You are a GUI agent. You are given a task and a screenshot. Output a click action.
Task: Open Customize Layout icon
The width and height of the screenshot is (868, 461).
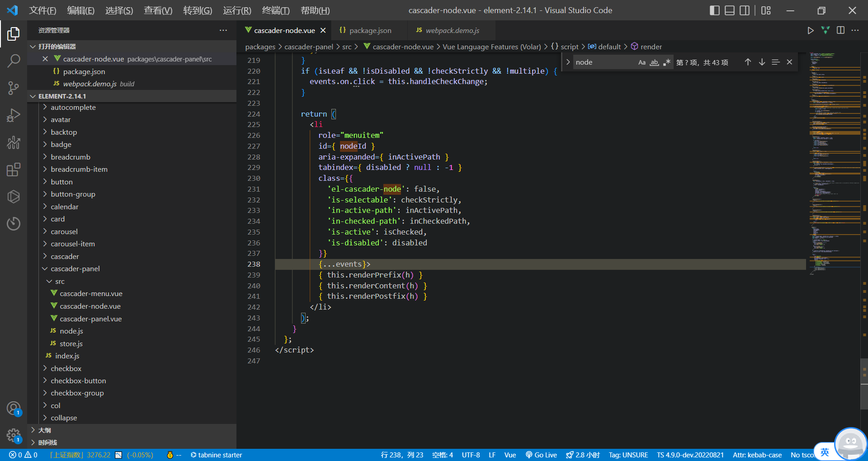click(766, 10)
